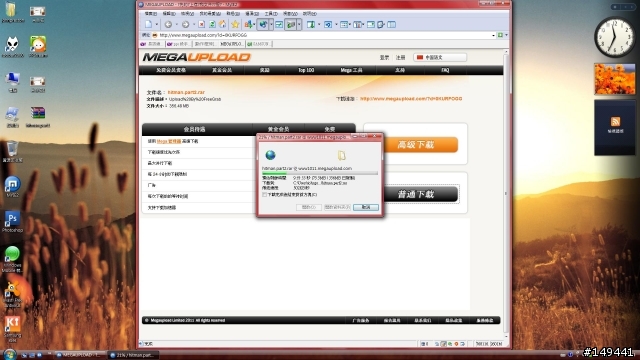Click the Forward arrow toolbar icon

(185, 25)
